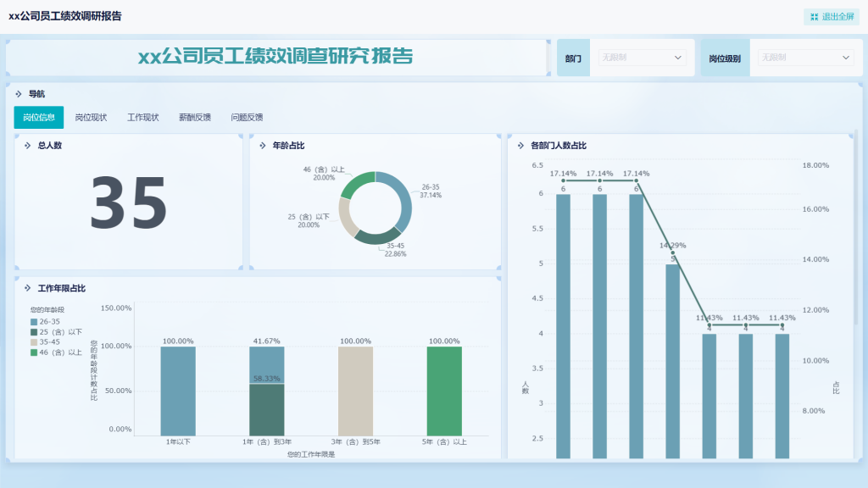Click the icon next to 年龄占比 title

pos(263,146)
